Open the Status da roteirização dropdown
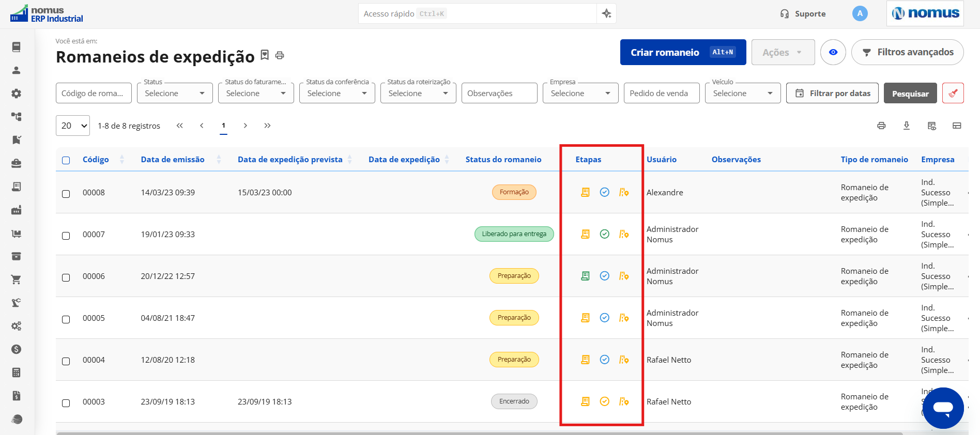Image resolution: width=980 pixels, height=435 pixels. [418, 94]
